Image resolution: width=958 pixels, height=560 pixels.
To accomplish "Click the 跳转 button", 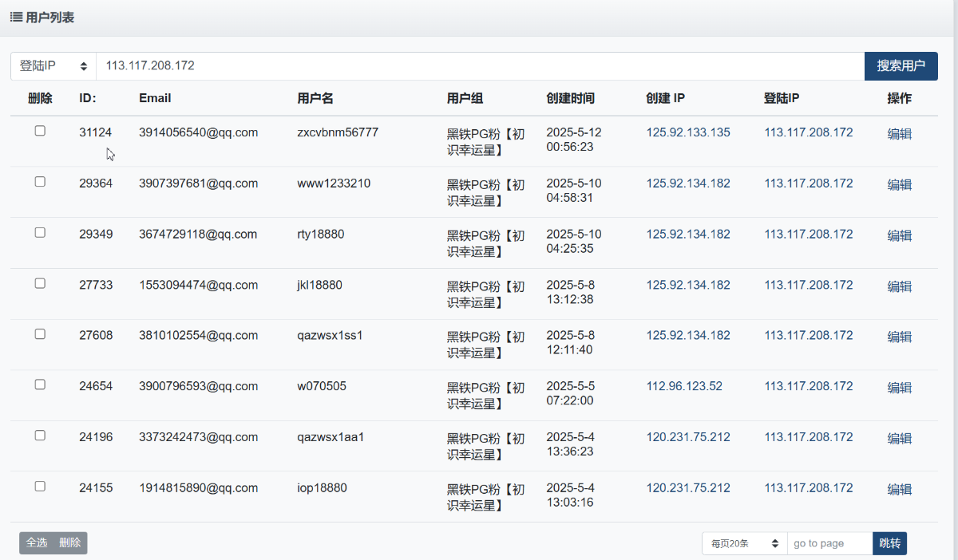I will [x=890, y=543].
